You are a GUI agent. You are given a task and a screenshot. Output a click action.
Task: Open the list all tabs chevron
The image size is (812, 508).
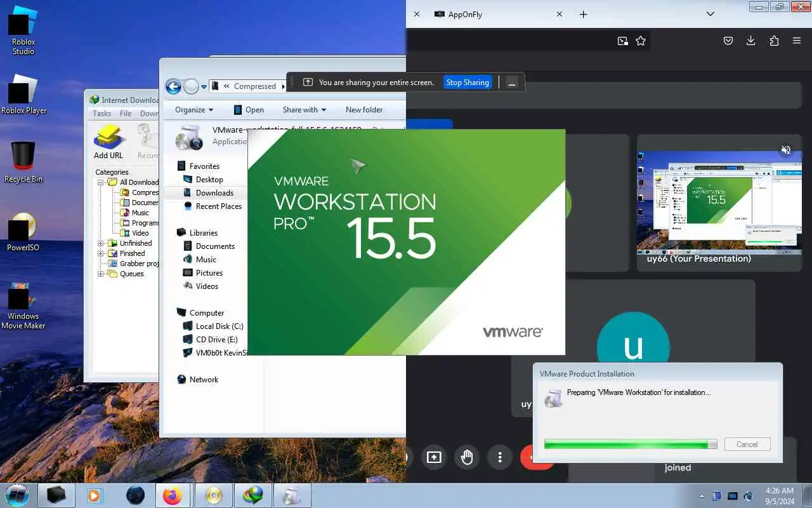[x=710, y=14]
